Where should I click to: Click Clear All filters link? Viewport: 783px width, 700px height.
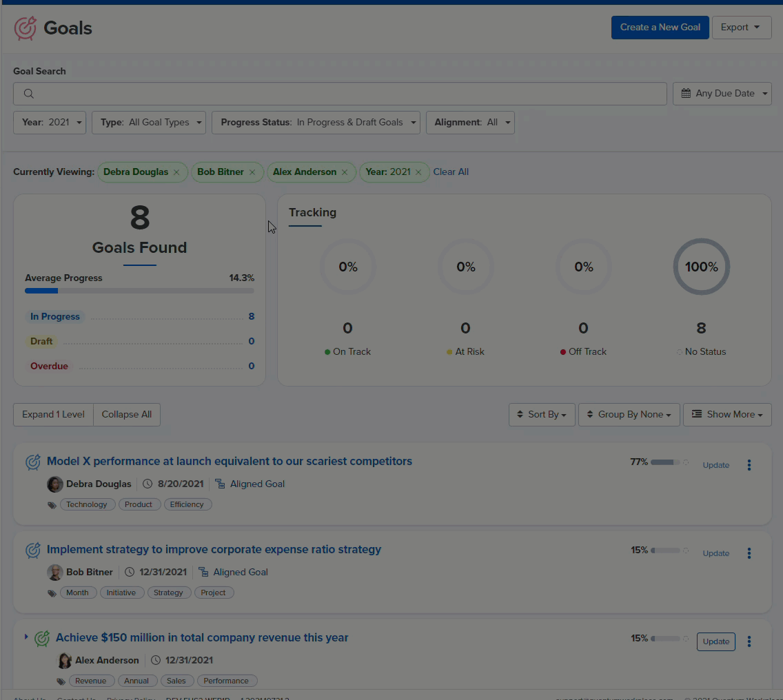(450, 172)
